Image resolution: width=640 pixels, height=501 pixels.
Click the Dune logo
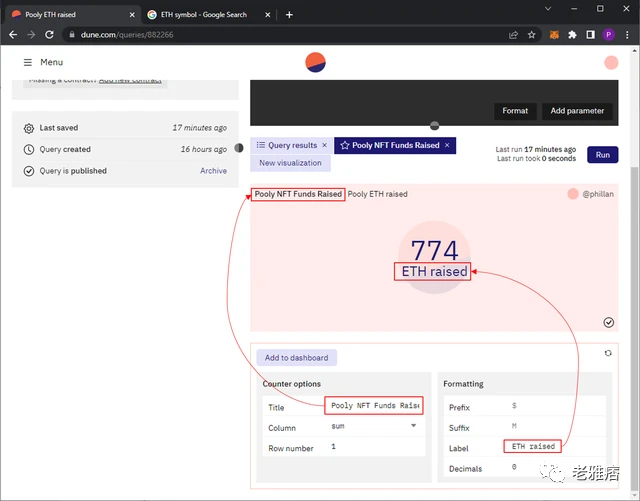point(315,62)
